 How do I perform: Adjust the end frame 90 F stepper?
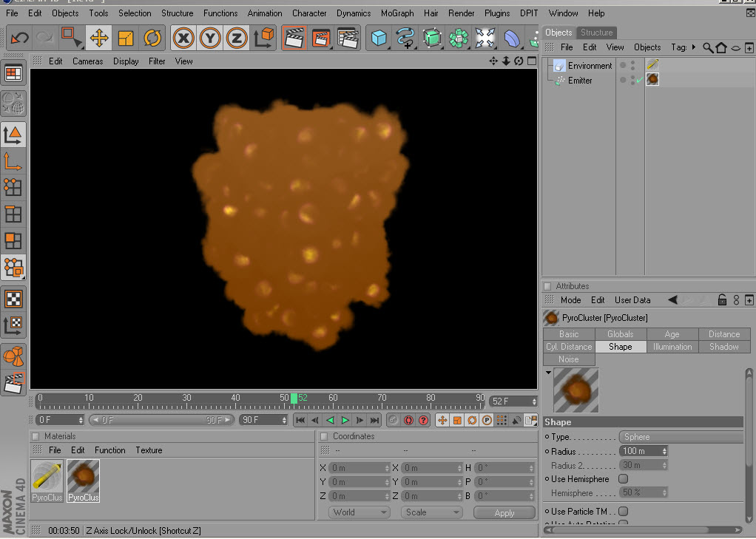[284, 420]
